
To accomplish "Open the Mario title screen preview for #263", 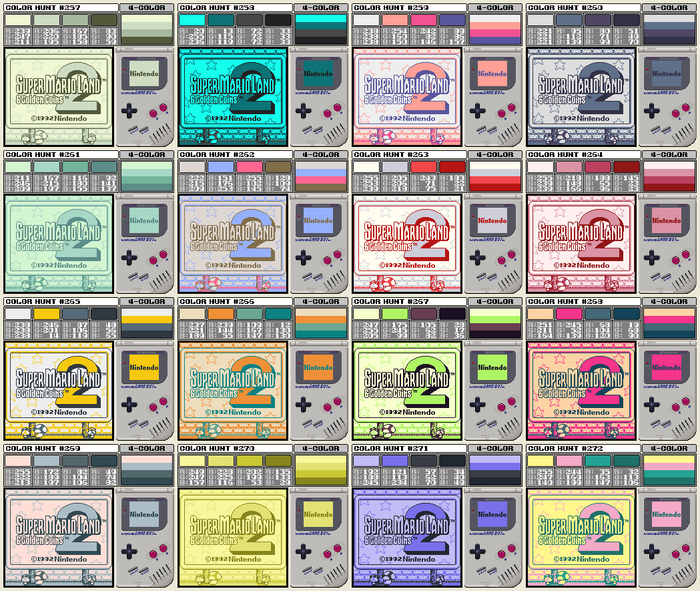I will (x=406, y=244).
